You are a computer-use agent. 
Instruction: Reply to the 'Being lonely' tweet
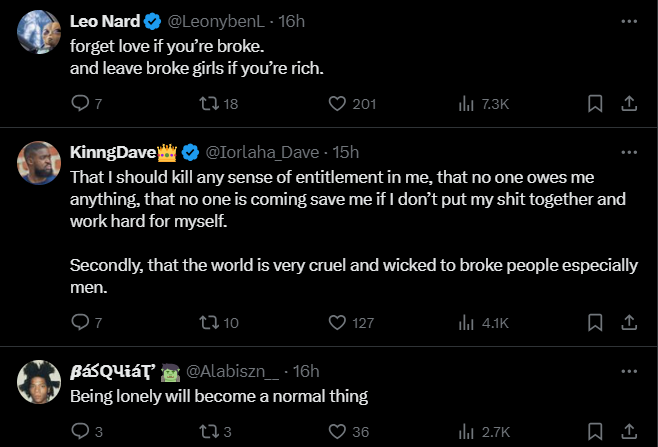point(82,431)
